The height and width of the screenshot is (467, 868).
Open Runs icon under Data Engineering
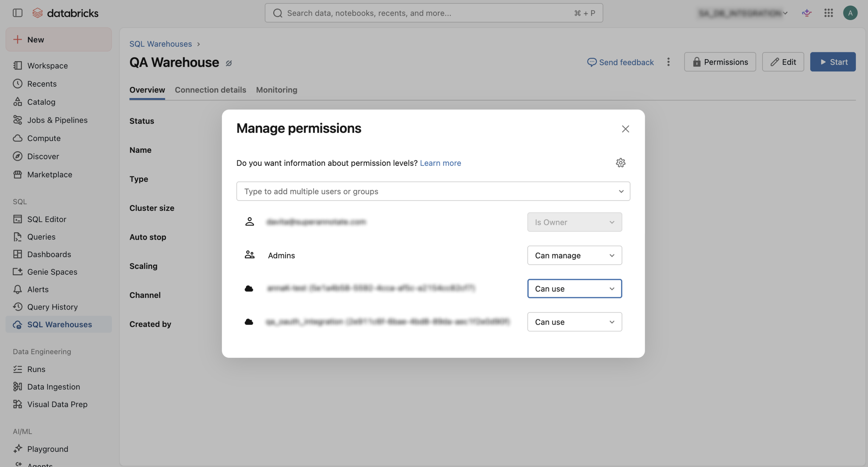tap(18, 369)
